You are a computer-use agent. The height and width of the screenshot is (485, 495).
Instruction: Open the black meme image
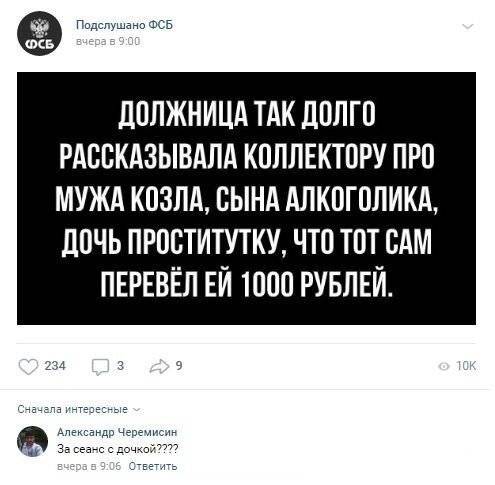[x=246, y=198]
